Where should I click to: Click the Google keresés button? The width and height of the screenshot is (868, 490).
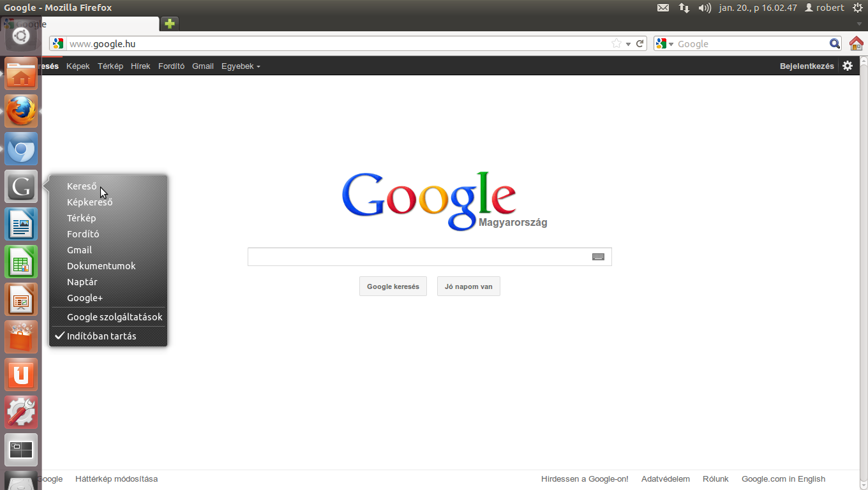[x=393, y=286]
